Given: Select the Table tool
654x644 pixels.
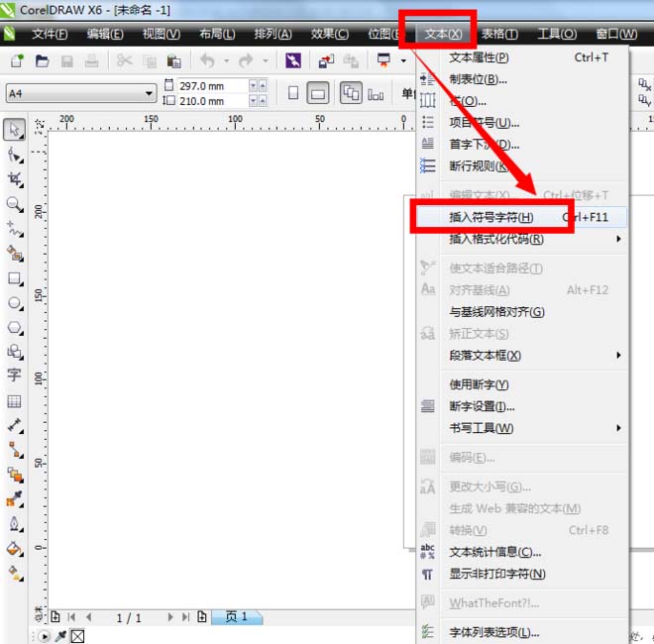Looking at the screenshot, I should tap(14, 401).
